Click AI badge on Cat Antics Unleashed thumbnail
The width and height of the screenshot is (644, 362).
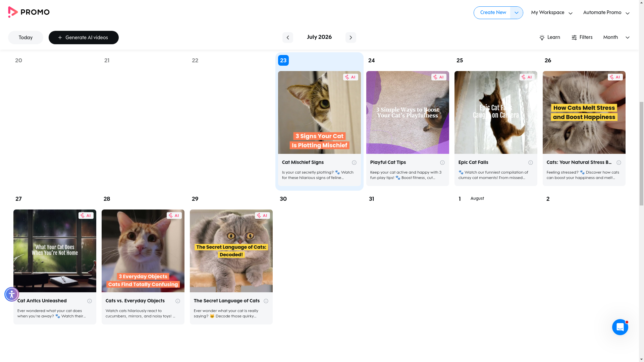pos(86,216)
